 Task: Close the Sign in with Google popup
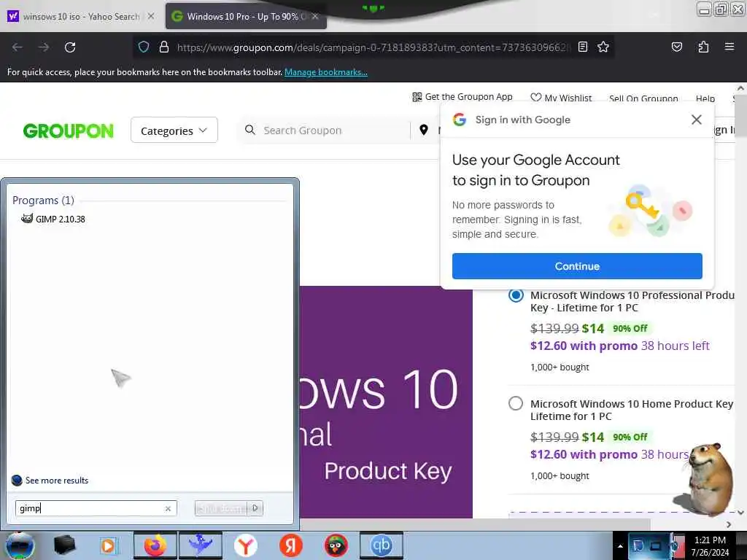[696, 120]
